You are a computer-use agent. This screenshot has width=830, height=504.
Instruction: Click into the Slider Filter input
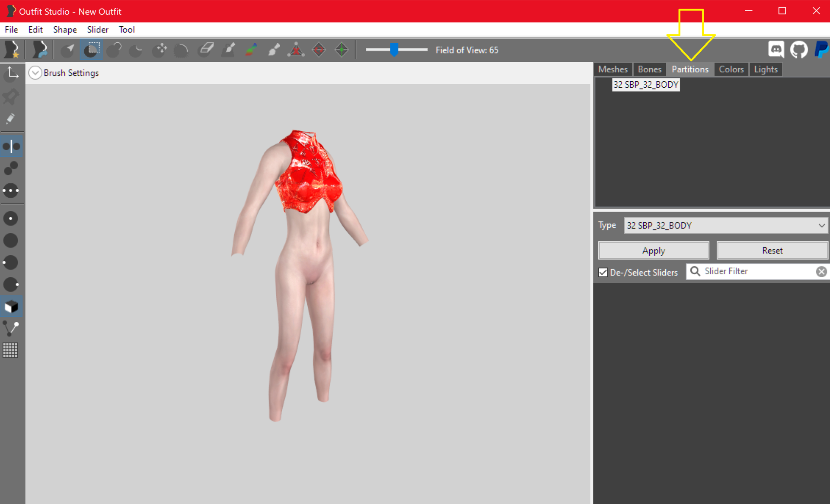pos(757,271)
